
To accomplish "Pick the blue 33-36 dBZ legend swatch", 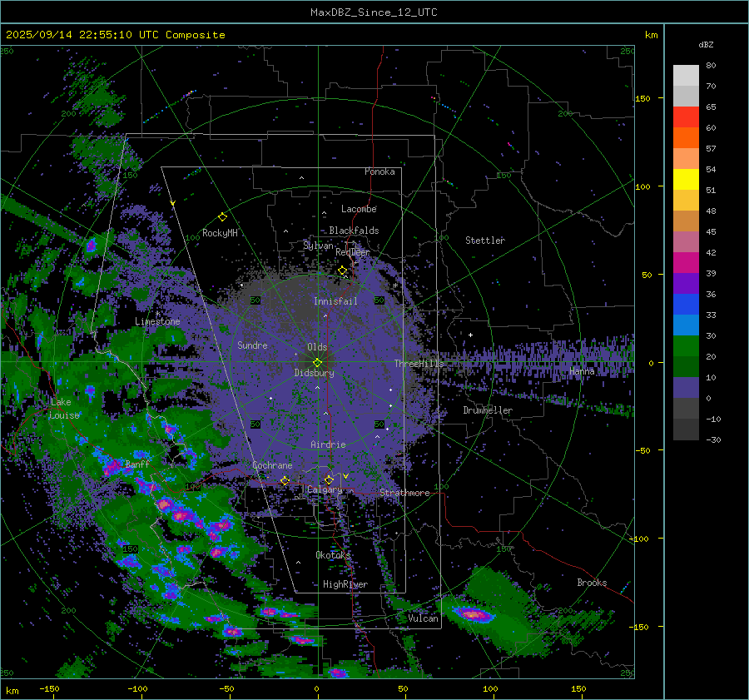I will (x=686, y=305).
